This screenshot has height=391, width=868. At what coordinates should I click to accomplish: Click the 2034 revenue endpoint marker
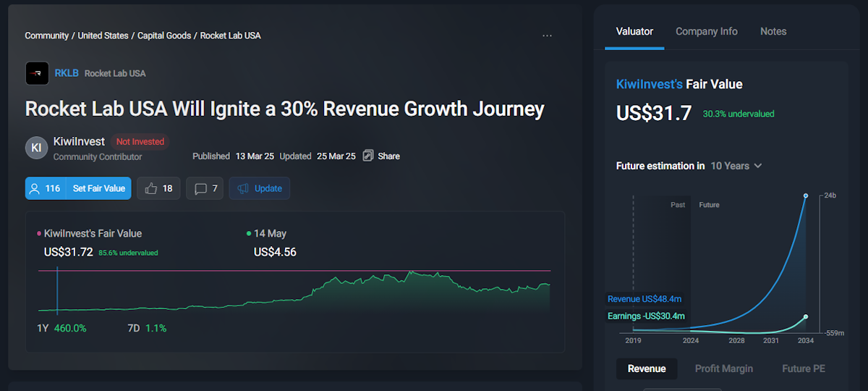point(805,195)
